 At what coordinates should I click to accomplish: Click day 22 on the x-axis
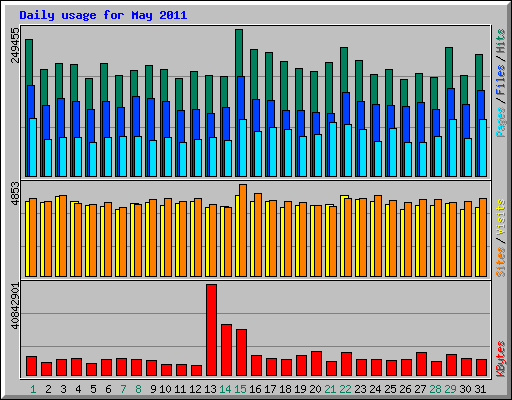tap(345, 389)
